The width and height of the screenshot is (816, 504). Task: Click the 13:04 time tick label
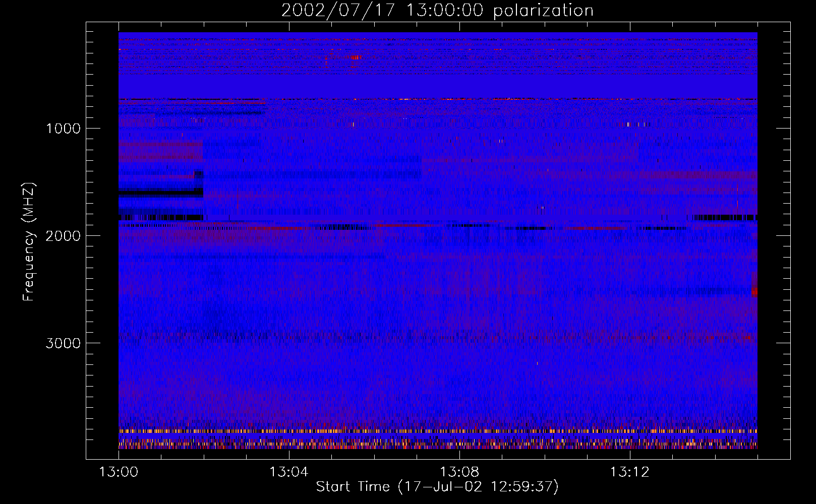point(289,472)
